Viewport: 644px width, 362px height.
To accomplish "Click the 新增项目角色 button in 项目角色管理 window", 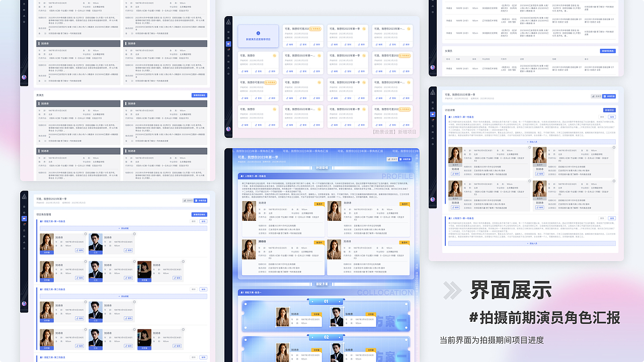I will click(199, 215).
